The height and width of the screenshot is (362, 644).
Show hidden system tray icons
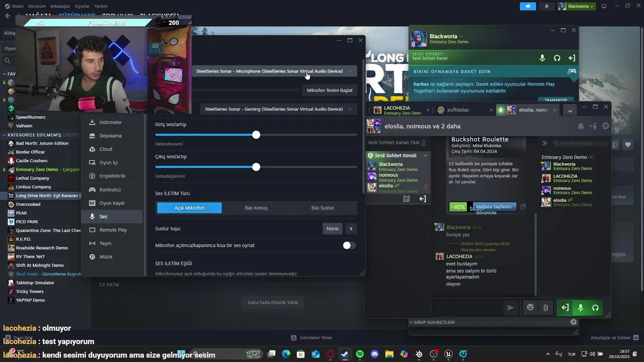pos(548,354)
